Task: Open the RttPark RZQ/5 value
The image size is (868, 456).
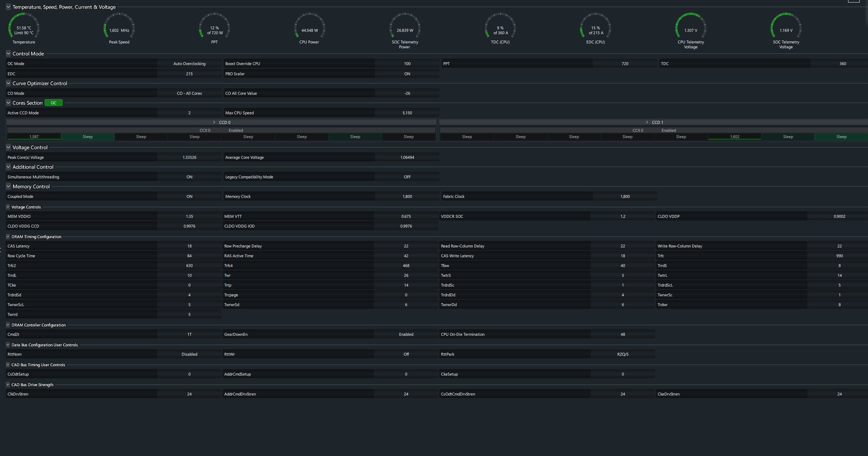Action: click(623, 354)
